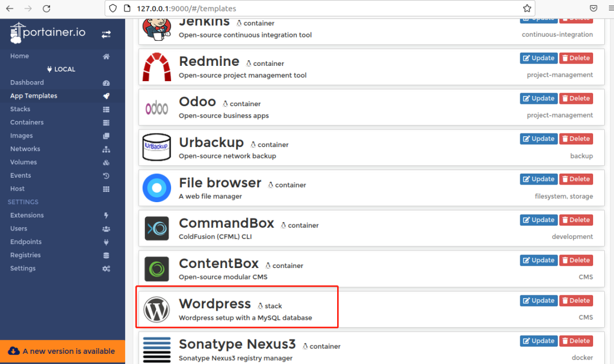614x364 pixels.
Task: Click the Home house icon in sidebar
Action: pyautogui.click(x=106, y=56)
